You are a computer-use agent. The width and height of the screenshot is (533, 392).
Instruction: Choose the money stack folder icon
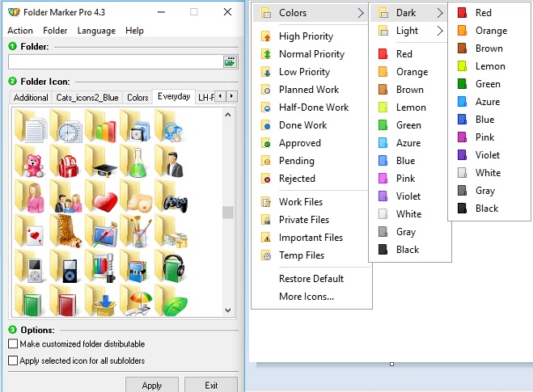[x=171, y=232]
